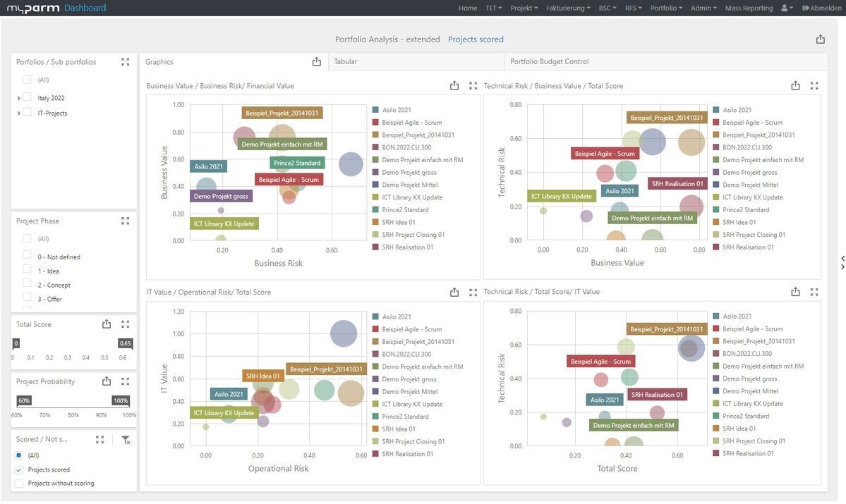Click the Abmelden logout link
846x504 pixels.
825,8
